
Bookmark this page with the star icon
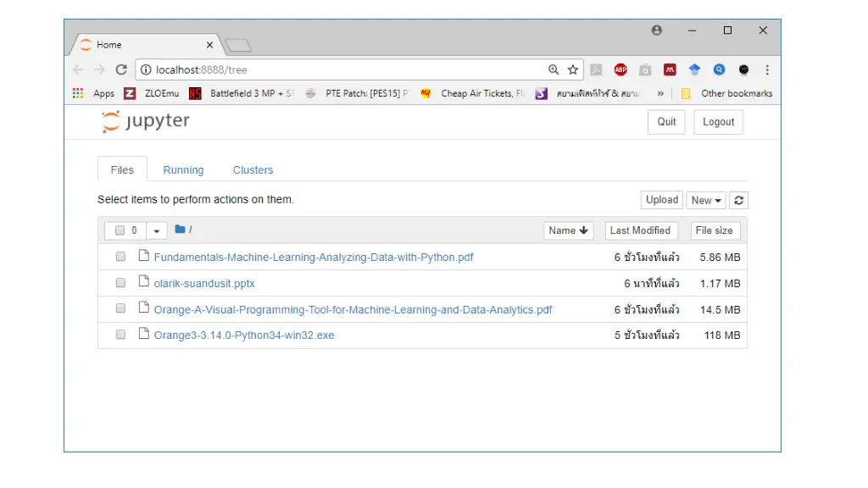point(573,70)
